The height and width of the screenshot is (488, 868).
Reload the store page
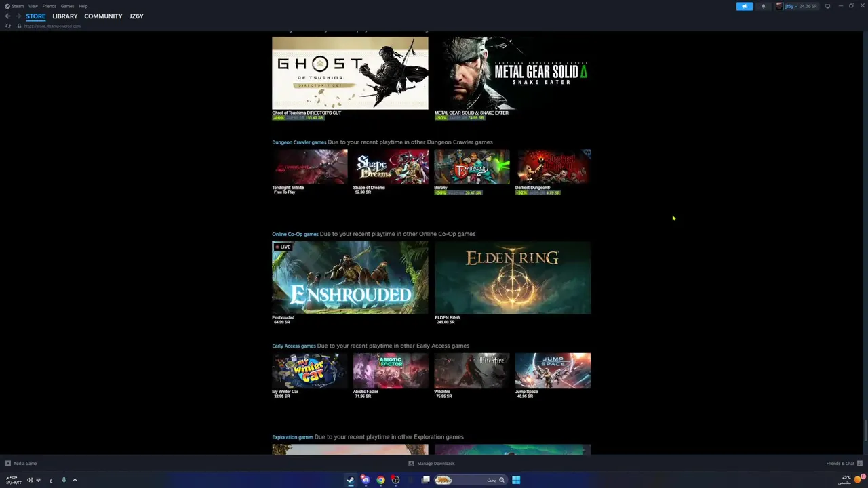click(x=8, y=26)
